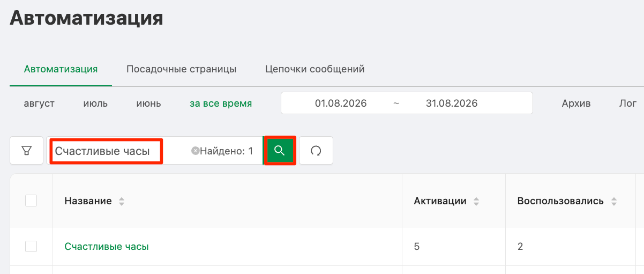644x274 pixels.
Task: Open the Архив link
Action: click(576, 103)
